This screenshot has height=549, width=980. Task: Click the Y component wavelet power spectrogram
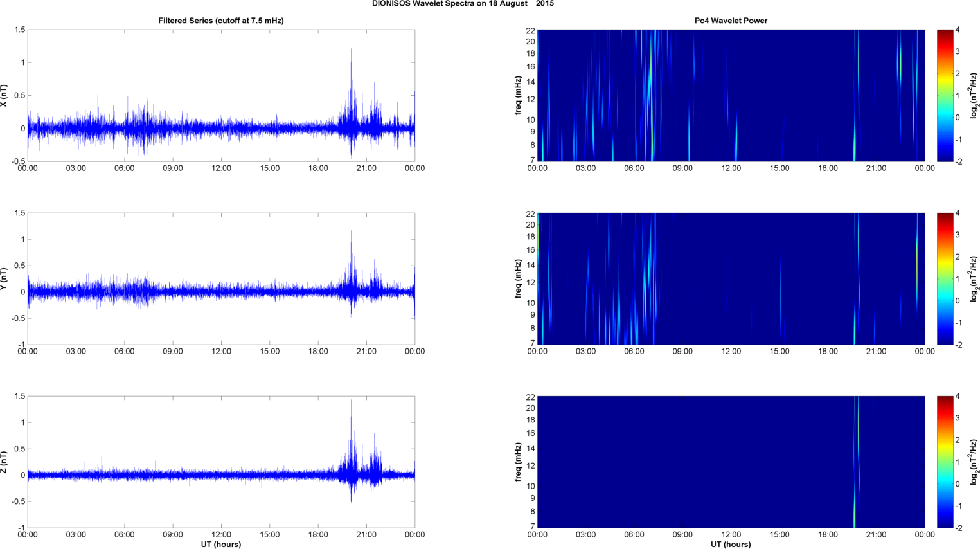(731, 278)
